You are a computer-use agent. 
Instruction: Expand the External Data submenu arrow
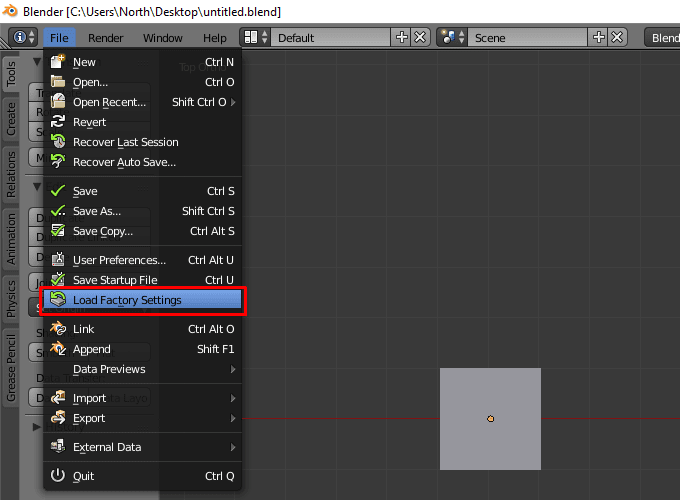click(233, 447)
